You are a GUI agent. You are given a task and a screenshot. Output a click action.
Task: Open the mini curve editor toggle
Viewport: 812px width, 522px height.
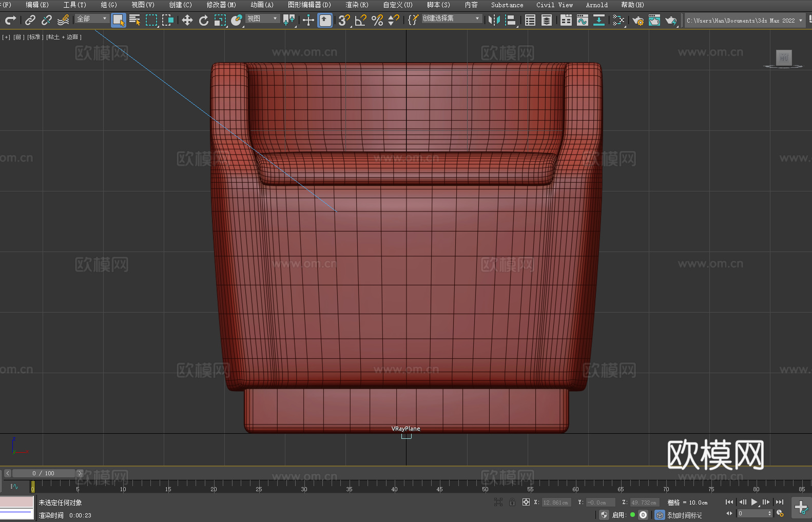click(14, 487)
